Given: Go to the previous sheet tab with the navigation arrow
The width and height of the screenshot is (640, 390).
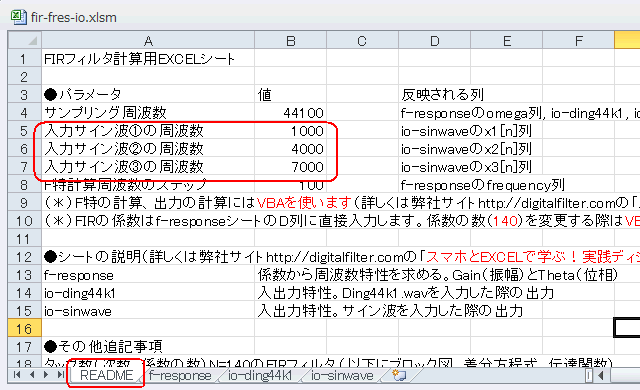Looking at the screenshot, I should click(32, 375).
